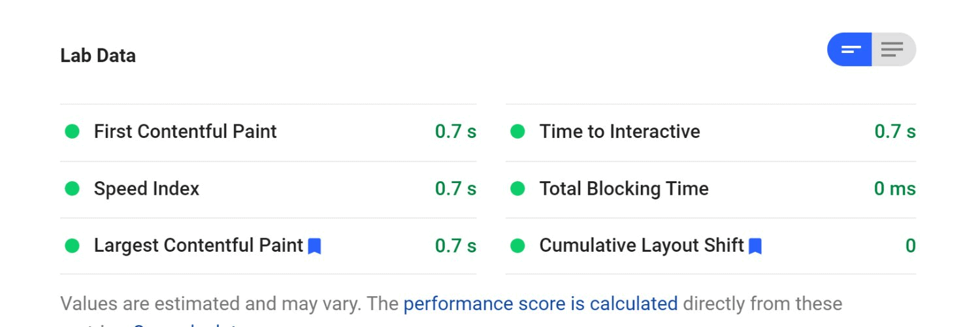
Task: Click the green status dot for Speed Index
Action: tap(72, 189)
